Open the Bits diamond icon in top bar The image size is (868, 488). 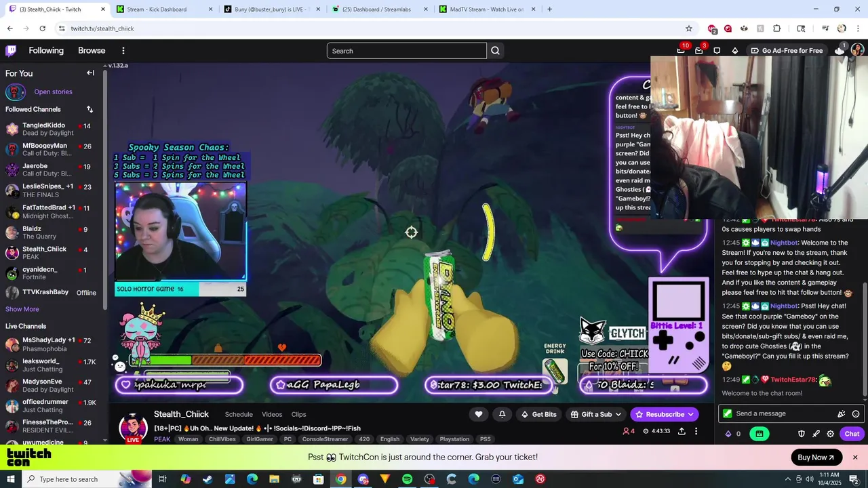point(735,50)
